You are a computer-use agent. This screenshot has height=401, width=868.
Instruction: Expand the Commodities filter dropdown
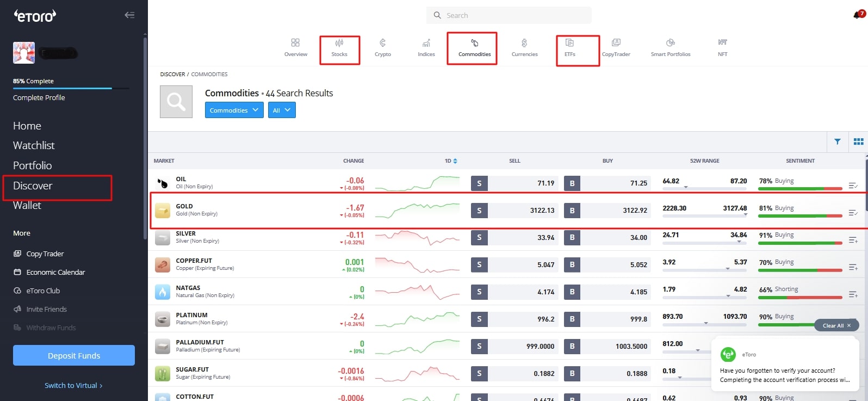(x=234, y=110)
